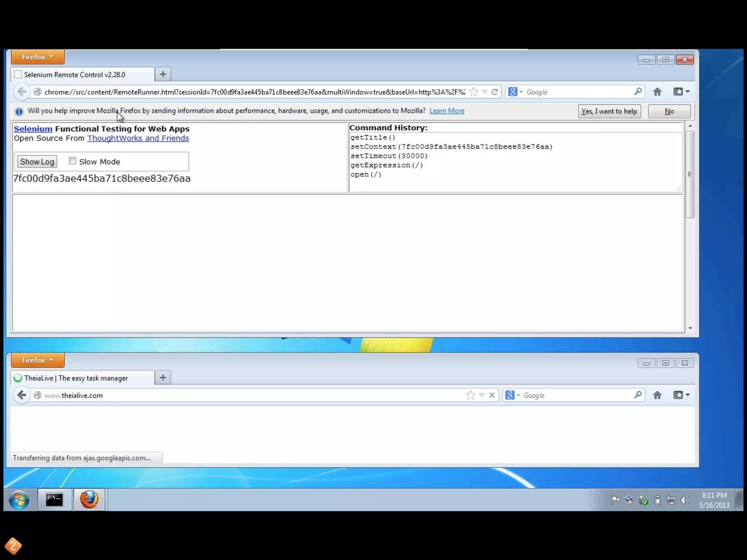Click info icon in Mozilla notification bar

pyautogui.click(x=19, y=112)
